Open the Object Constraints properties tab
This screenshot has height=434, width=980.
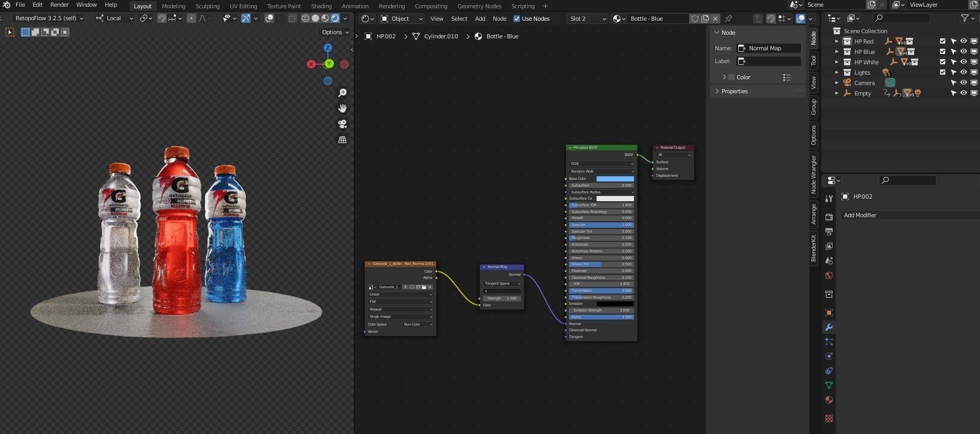[x=829, y=371]
